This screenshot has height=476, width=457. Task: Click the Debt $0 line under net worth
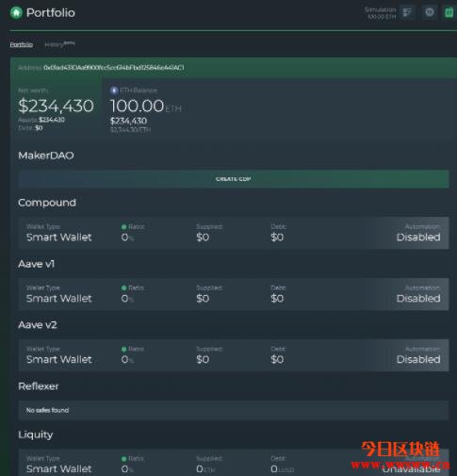[30, 128]
